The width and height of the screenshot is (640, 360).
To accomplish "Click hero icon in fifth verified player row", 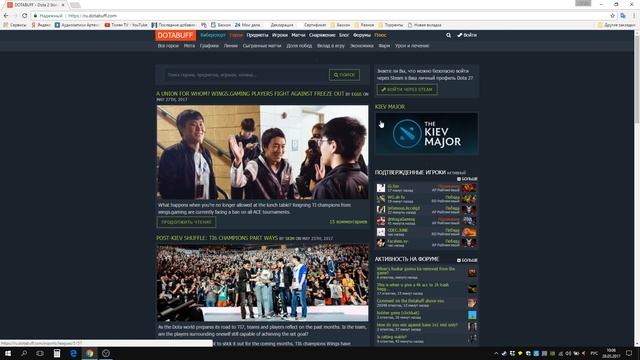I will [x=469, y=232].
